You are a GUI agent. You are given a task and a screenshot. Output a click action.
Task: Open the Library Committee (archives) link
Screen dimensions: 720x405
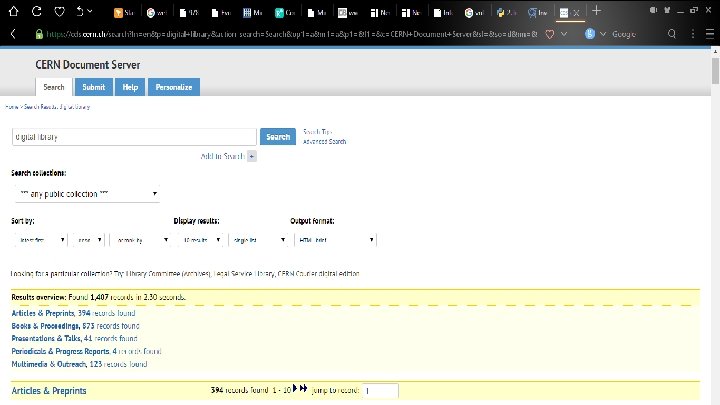[168, 274]
